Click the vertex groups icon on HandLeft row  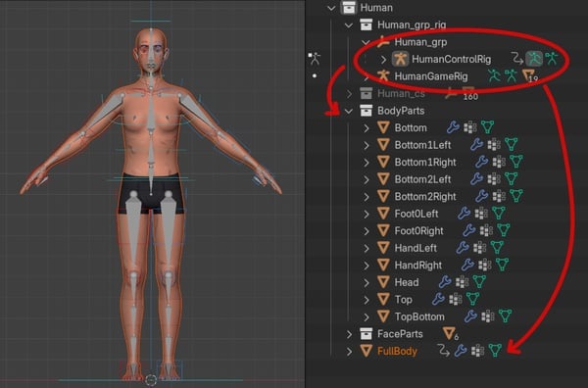[x=479, y=248]
